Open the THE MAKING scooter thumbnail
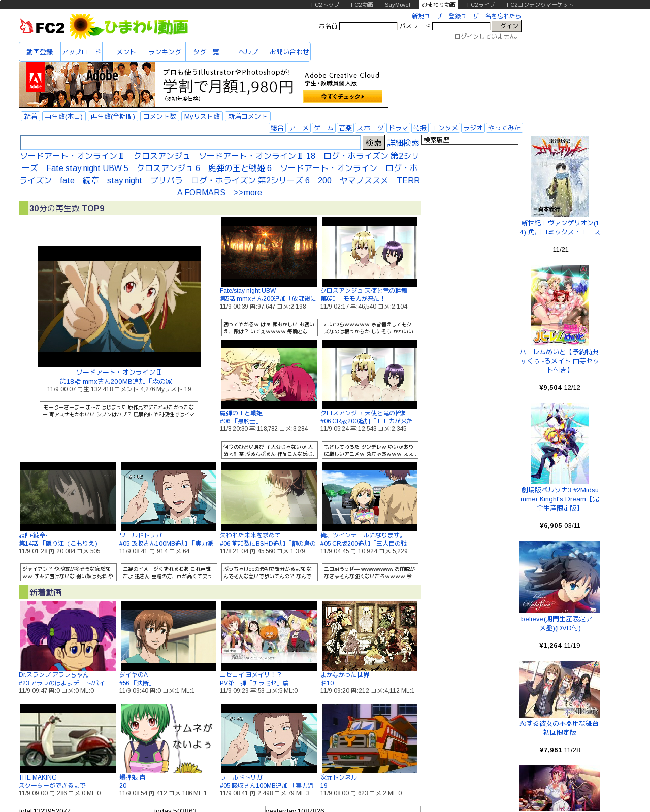Screen dimensions: 650x812 [x=68, y=738]
